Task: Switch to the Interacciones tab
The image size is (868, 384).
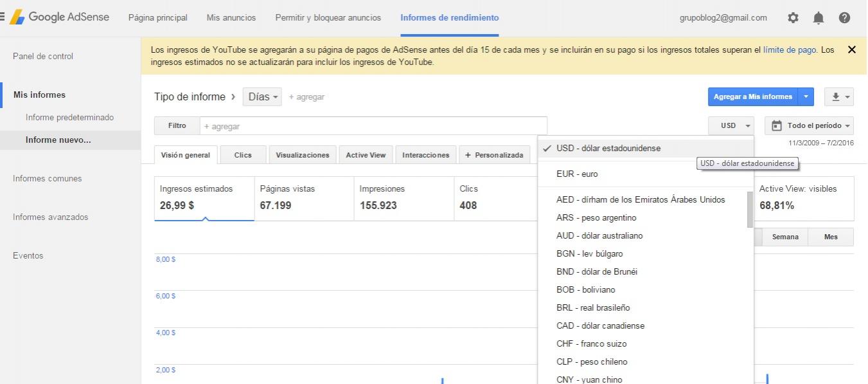Action: pyautogui.click(x=426, y=155)
